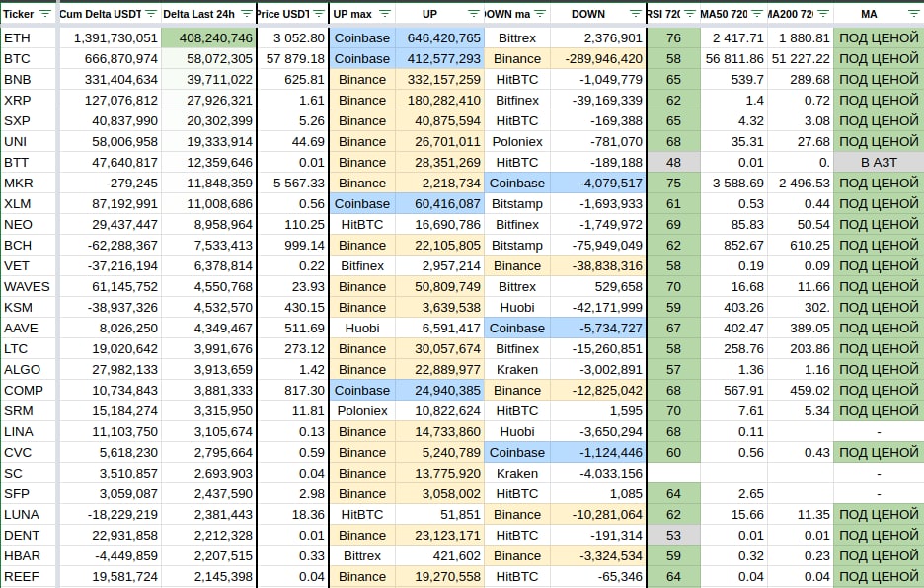Click the В АЗТ cell

(x=879, y=163)
